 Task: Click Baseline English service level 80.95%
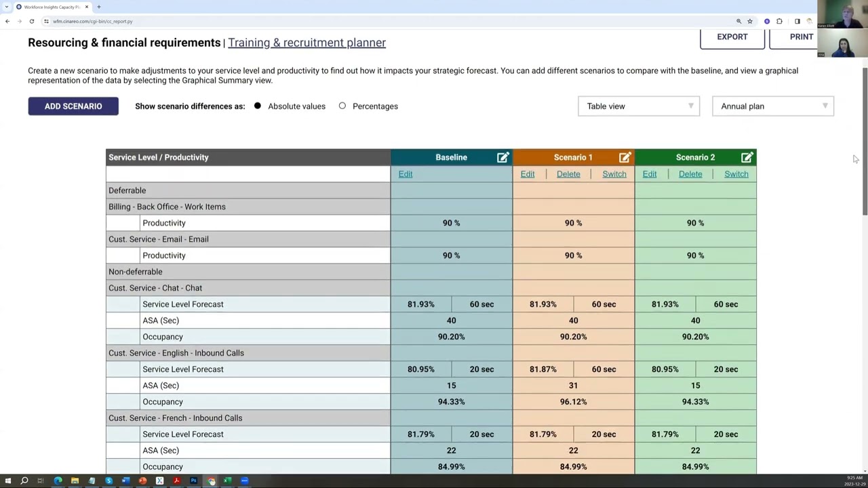(420, 369)
